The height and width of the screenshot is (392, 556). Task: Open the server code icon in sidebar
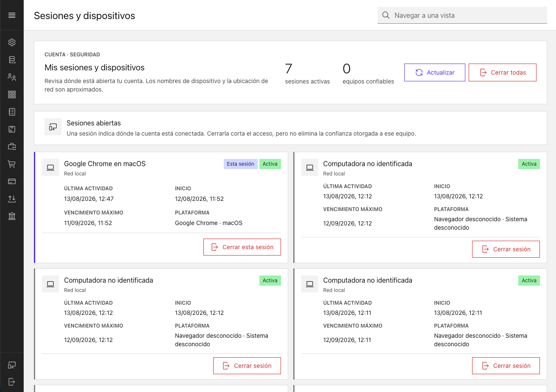click(12, 60)
